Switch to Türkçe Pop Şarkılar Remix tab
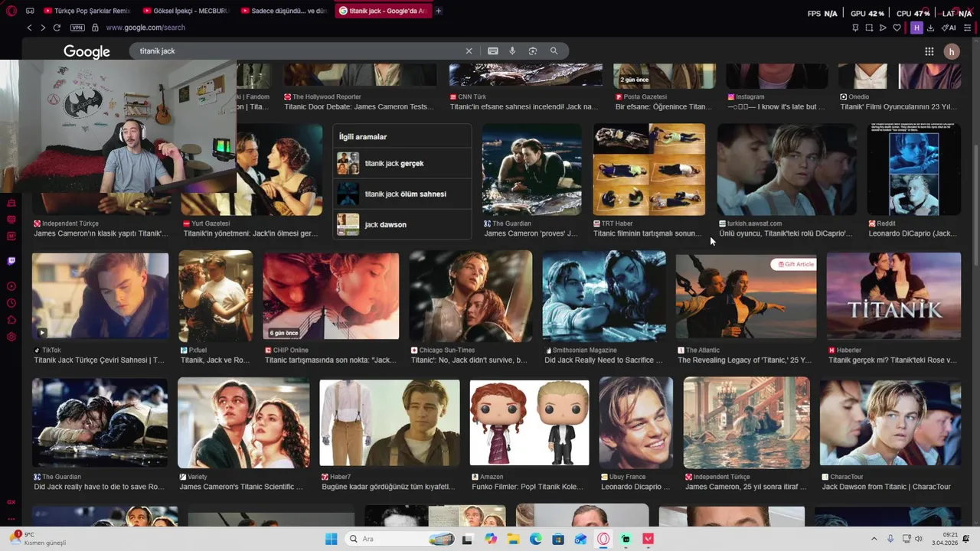Screen dimensions: 980x551 87,11
